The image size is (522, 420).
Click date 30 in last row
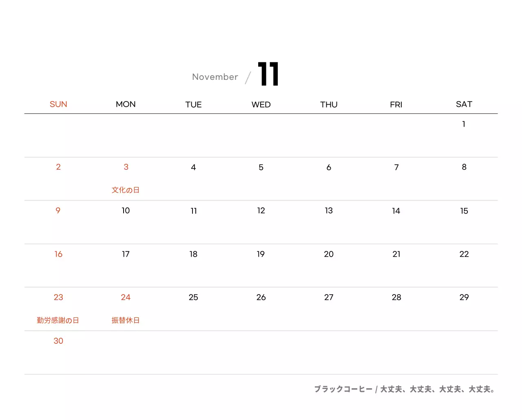tap(58, 341)
